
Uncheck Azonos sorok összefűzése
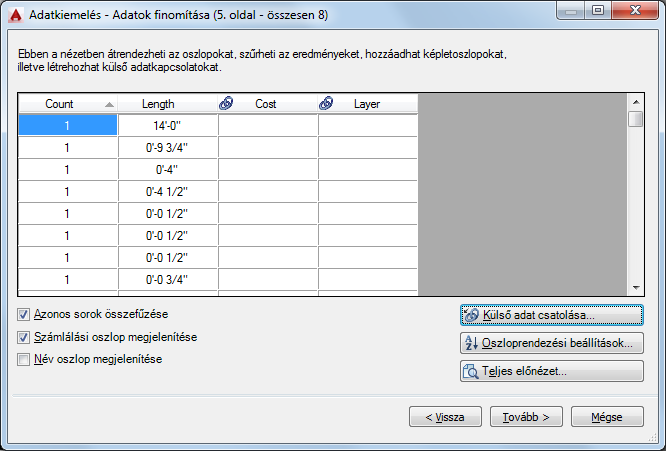click(23, 314)
